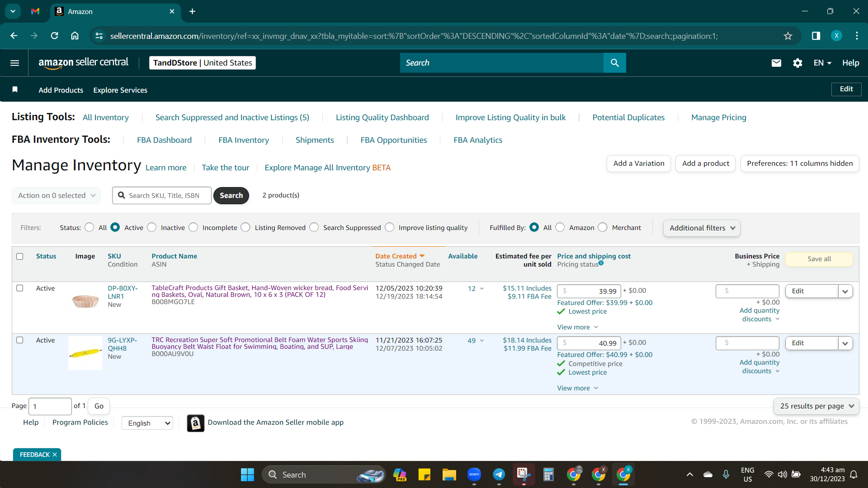
Task: Open the tab search dropdown arrow
Action: (13, 11)
